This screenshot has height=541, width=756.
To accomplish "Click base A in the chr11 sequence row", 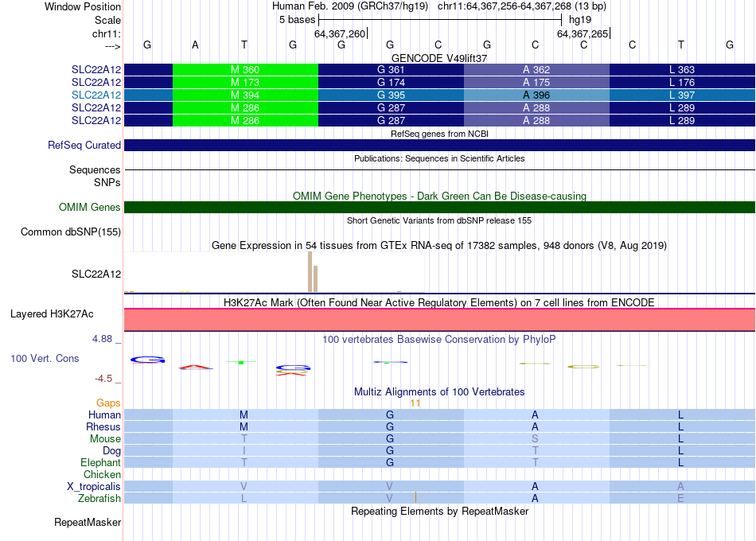I will coord(195,45).
